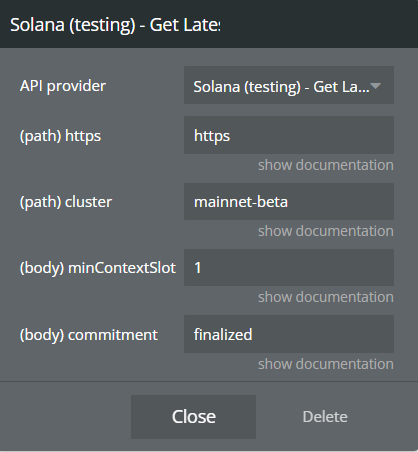Click the commitment field showing finalized
The width and height of the screenshot is (418, 452).
click(x=289, y=334)
